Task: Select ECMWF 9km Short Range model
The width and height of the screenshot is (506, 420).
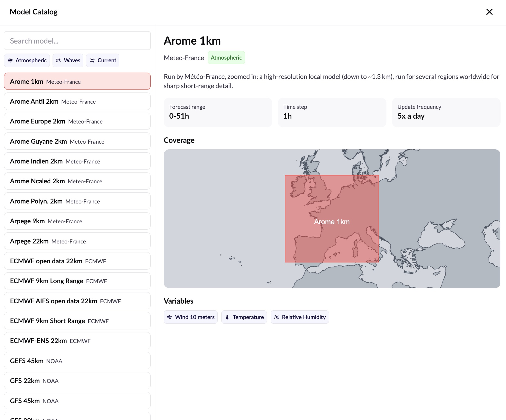Action: [x=77, y=321]
